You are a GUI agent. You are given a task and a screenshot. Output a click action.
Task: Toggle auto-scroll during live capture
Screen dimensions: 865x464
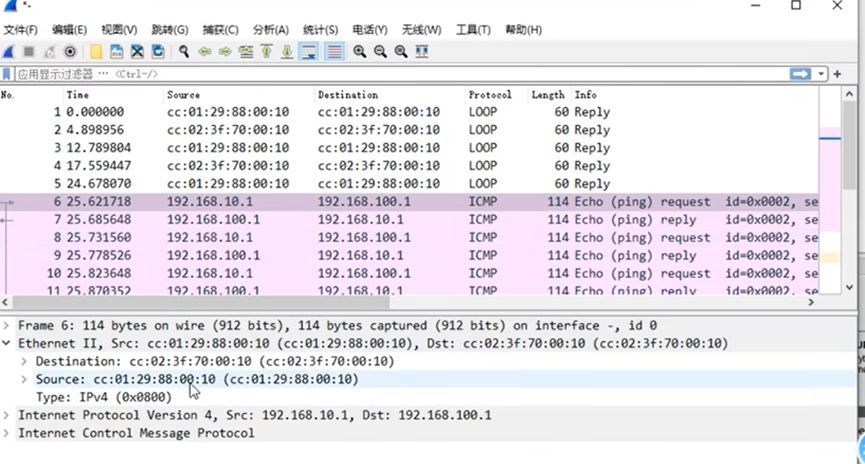click(310, 51)
